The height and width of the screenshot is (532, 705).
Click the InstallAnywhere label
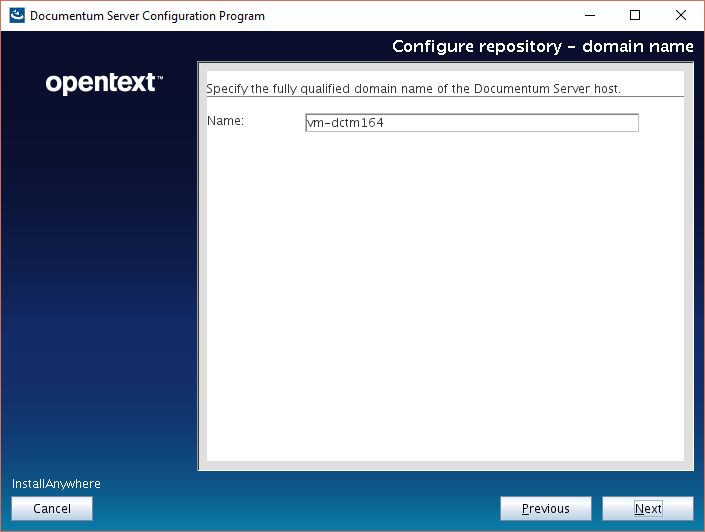pyautogui.click(x=56, y=484)
